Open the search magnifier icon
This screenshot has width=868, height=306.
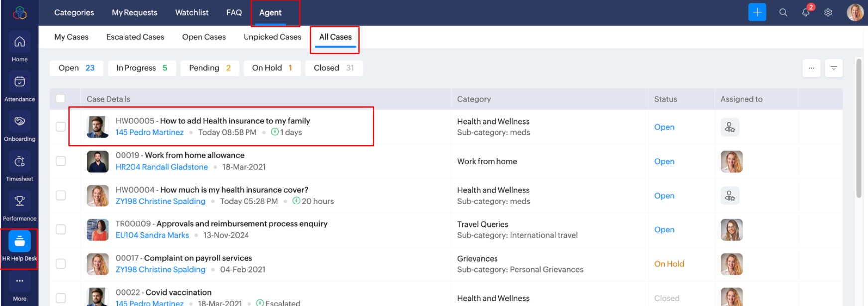(783, 12)
